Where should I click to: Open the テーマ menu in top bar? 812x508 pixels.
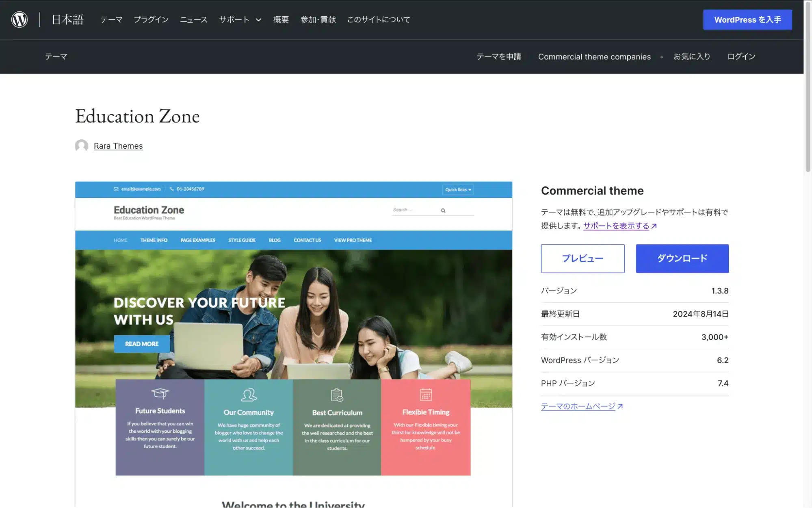click(x=111, y=20)
